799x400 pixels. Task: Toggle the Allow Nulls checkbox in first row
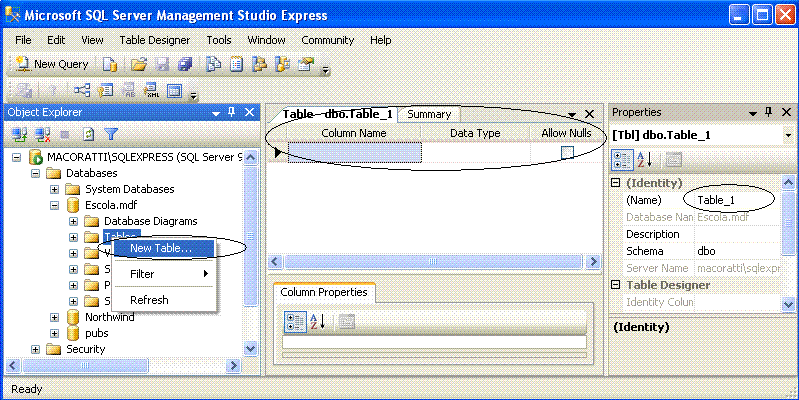567,152
